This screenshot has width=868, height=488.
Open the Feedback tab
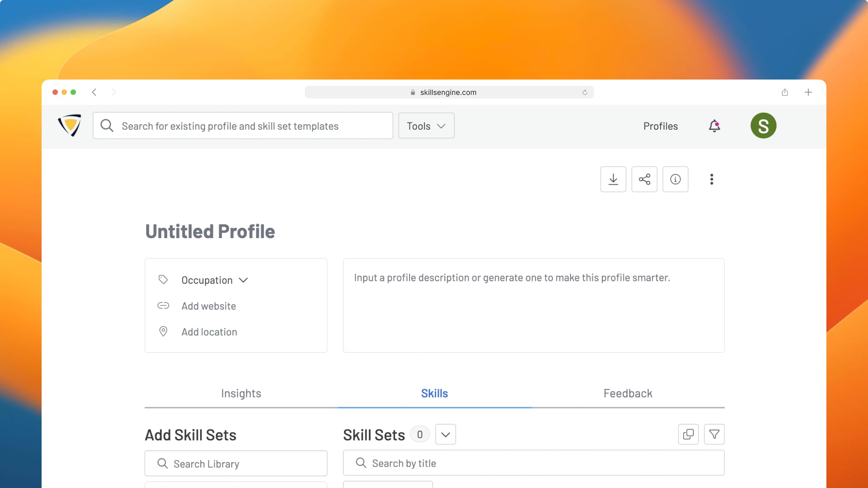point(627,393)
